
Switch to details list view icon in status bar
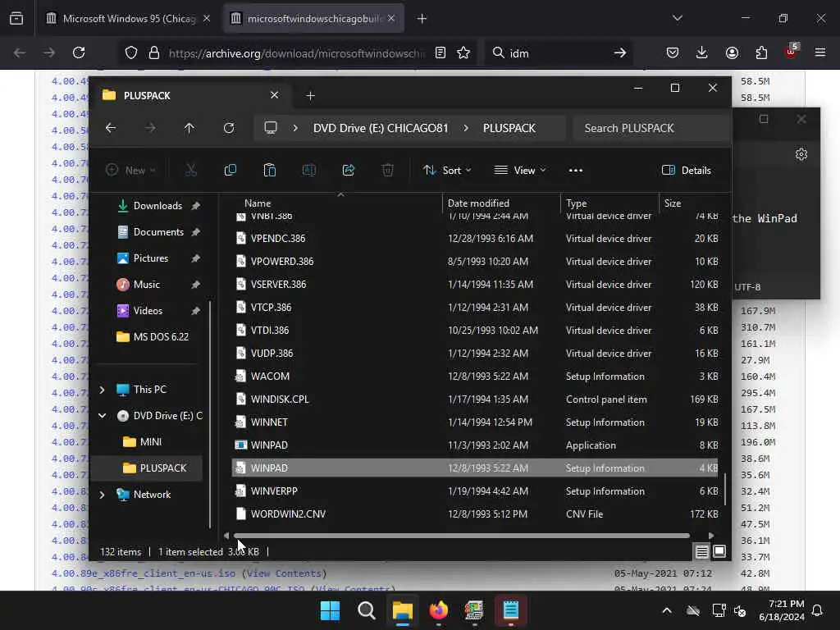tap(702, 551)
